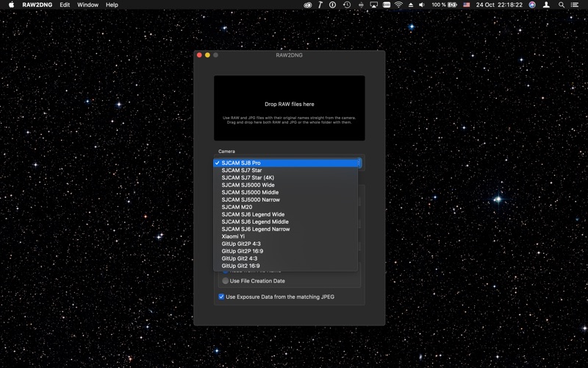Select GitUp Git2 4:3 camera
588x368 pixels.
tap(286, 258)
